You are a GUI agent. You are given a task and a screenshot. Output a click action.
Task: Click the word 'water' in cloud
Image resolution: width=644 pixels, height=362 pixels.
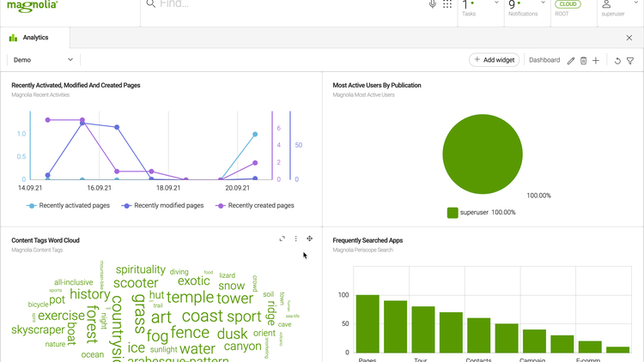click(x=197, y=349)
